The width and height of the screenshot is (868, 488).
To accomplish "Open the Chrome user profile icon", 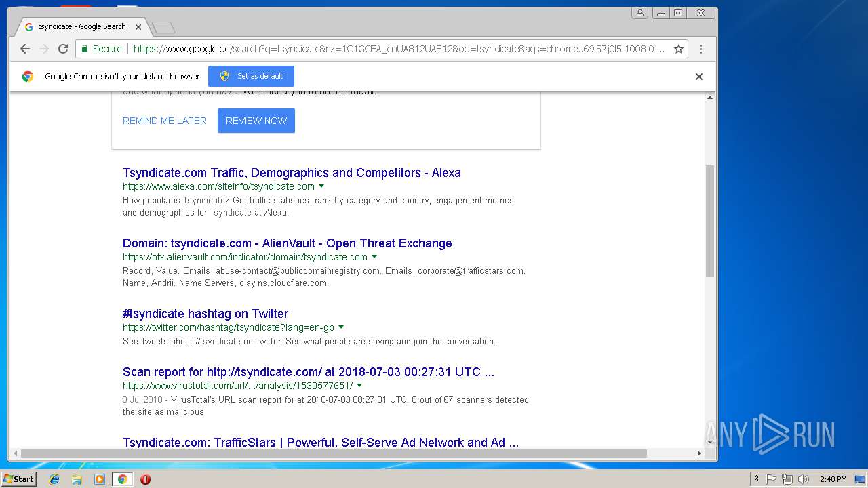I will (639, 13).
